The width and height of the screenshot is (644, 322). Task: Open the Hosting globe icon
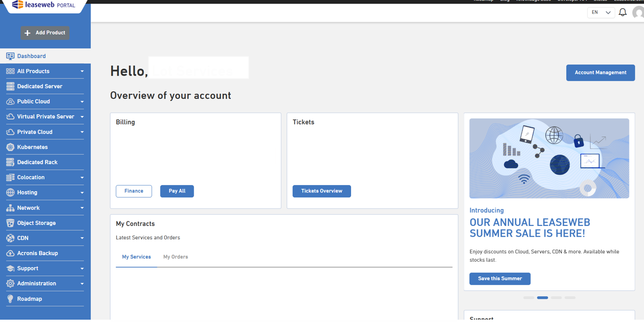point(10,193)
